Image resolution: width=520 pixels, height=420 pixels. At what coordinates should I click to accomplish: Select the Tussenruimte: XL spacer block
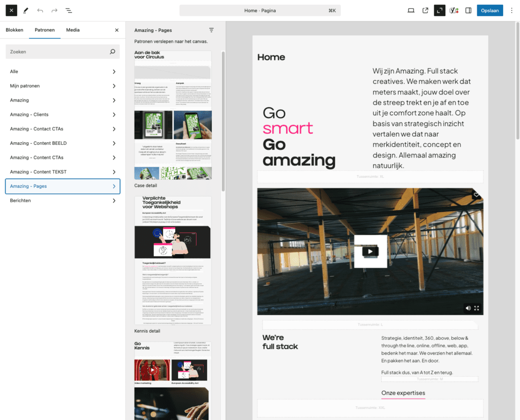[x=370, y=177]
